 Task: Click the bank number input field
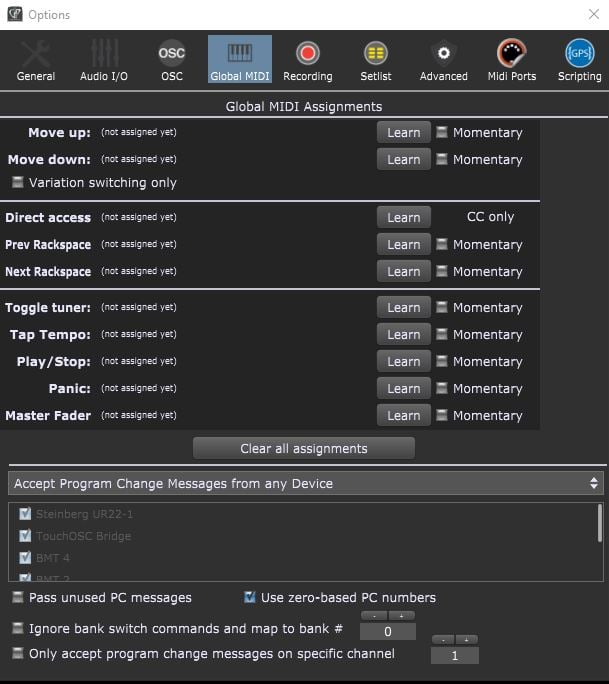pyautogui.click(x=387, y=632)
